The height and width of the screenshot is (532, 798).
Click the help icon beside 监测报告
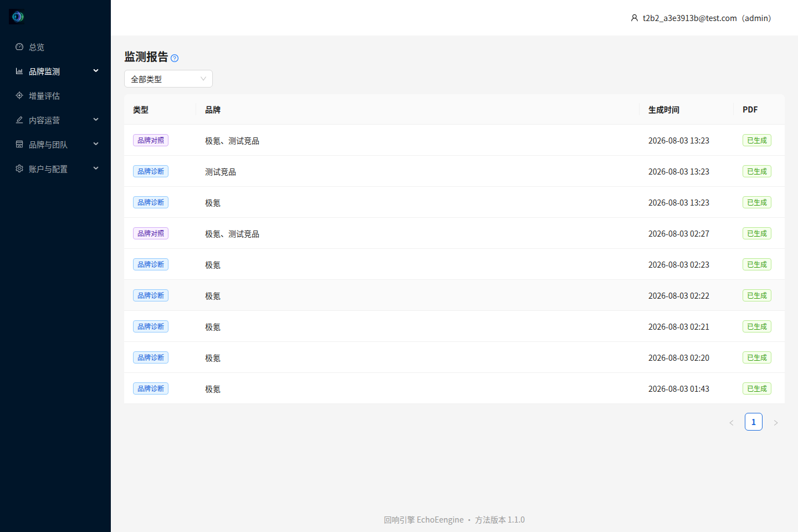click(175, 58)
